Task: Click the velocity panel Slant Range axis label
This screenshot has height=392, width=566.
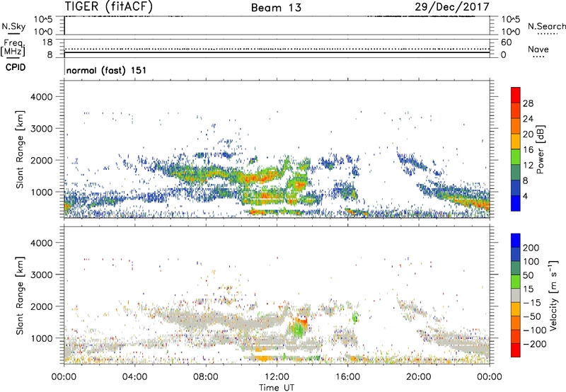Action: click(x=20, y=296)
